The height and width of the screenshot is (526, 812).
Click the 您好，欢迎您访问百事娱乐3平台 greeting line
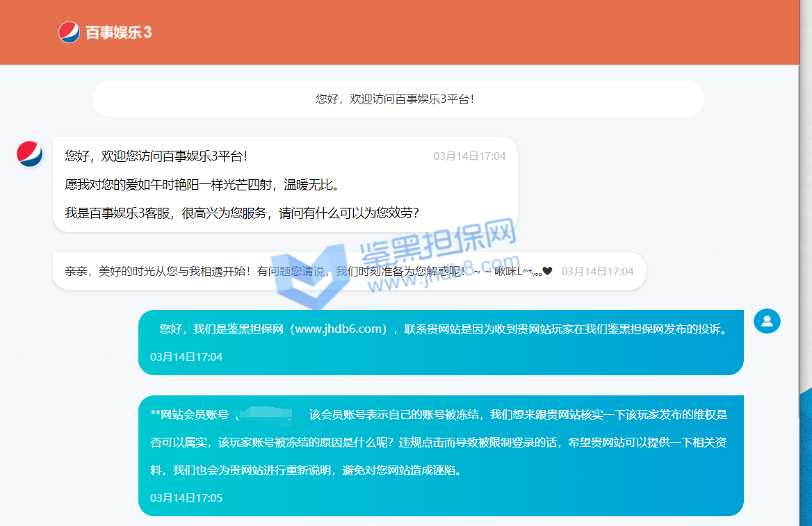tap(156, 156)
